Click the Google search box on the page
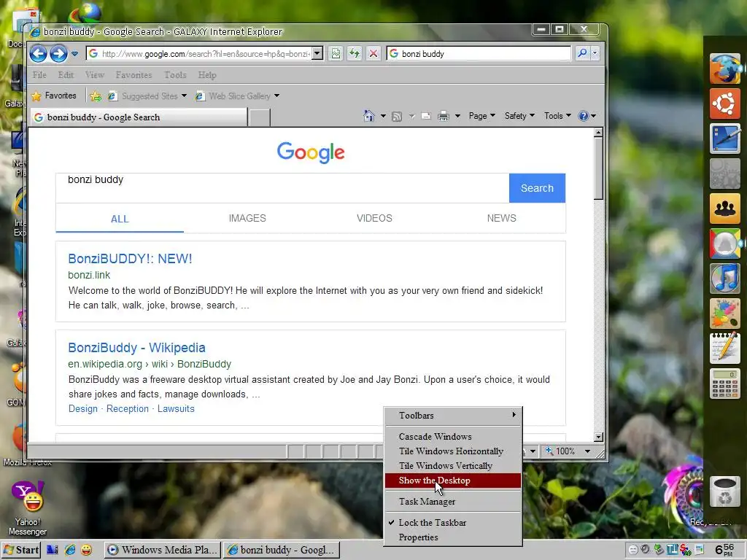 click(282, 188)
